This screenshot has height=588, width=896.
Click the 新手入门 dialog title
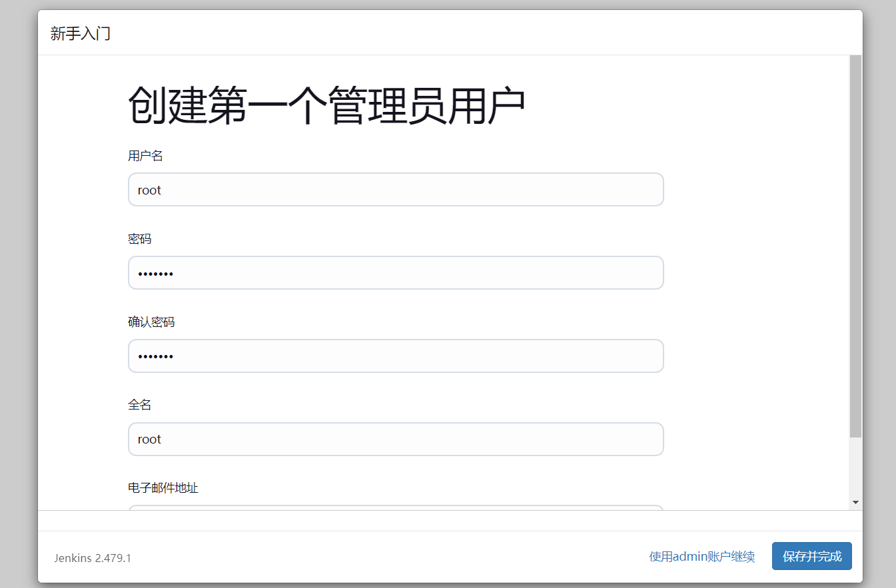(x=81, y=33)
